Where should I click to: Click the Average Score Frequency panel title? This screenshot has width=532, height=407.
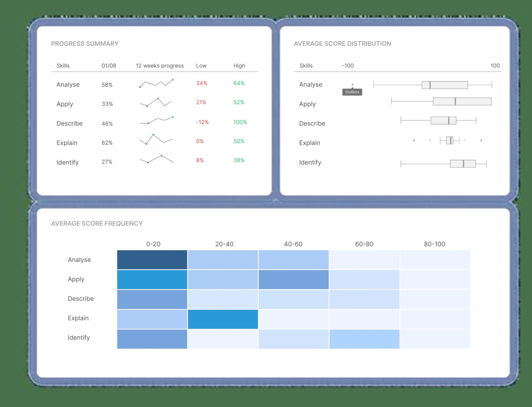coord(97,223)
